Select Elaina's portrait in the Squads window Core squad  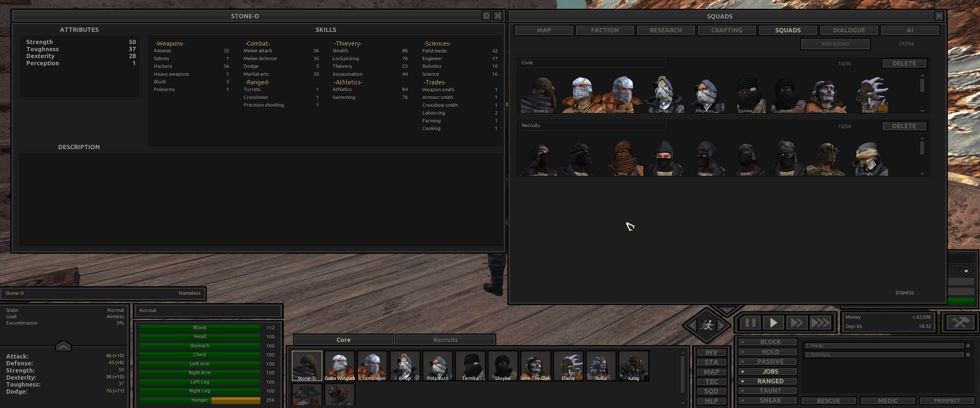click(x=868, y=95)
